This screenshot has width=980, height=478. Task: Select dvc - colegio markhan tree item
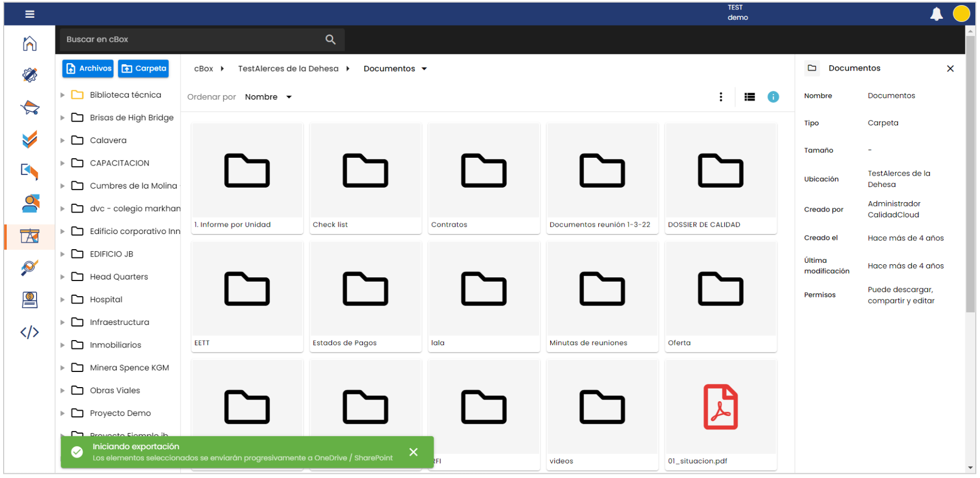135,208
